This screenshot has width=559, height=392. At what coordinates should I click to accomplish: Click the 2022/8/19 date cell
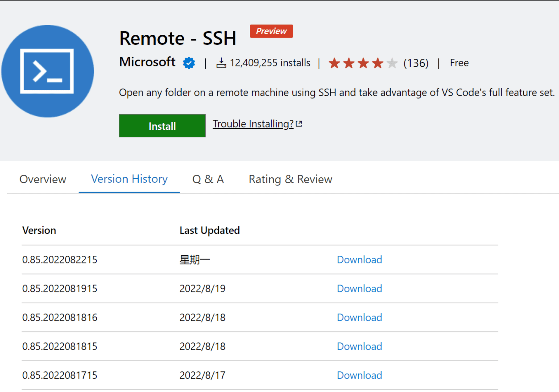coord(203,289)
